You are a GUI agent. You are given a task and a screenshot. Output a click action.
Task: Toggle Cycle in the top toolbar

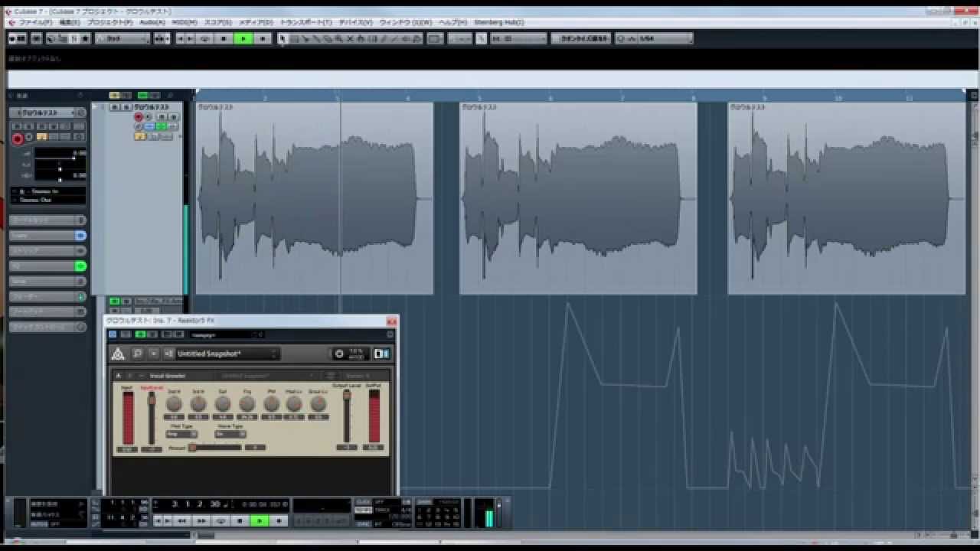204,38
